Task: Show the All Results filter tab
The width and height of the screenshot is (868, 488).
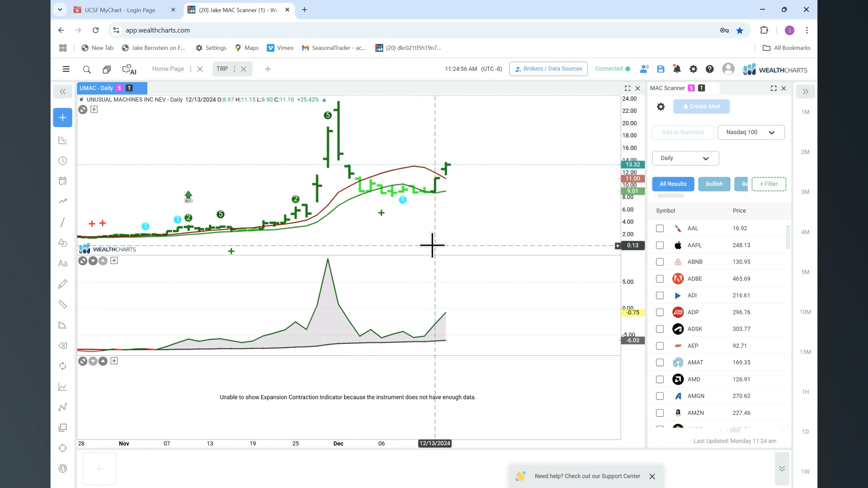Action: pos(673,184)
